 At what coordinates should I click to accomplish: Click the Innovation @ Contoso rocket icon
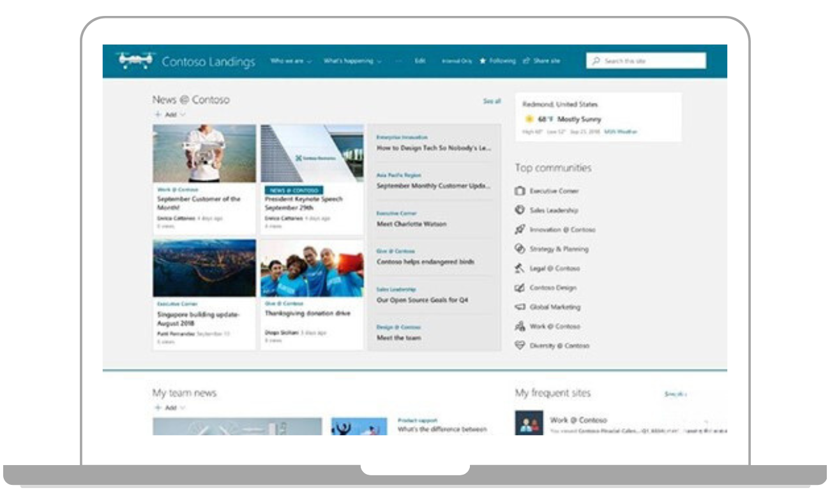coord(520,230)
